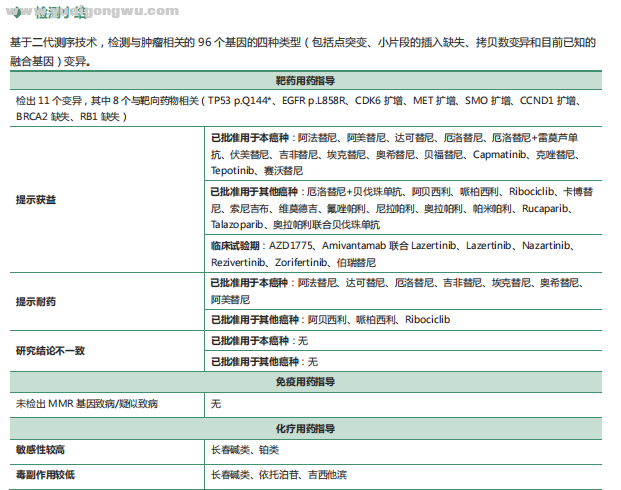The width and height of the screenshot is (621, 490).
Task: Click '赛沃替尼' drug name
Action: click(x=284, y=171)
